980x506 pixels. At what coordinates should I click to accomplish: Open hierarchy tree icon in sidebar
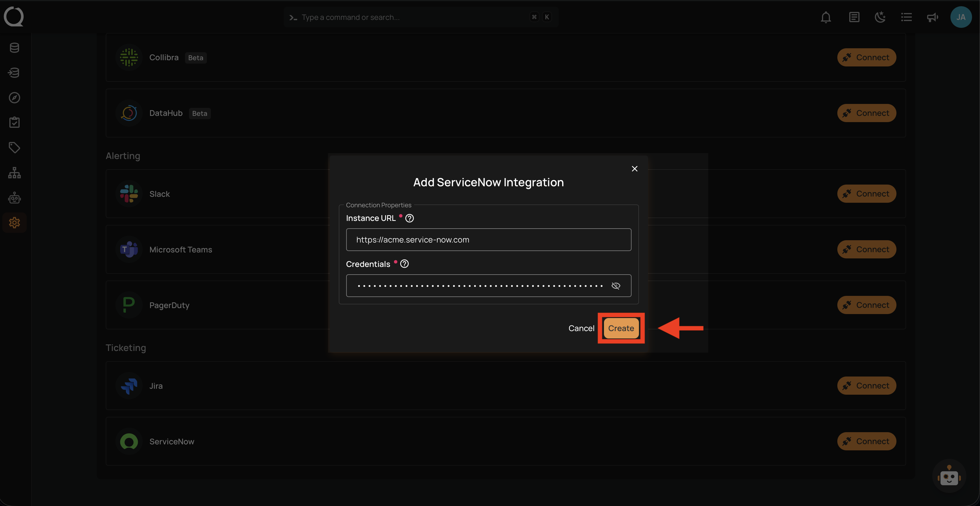[14, 173]
